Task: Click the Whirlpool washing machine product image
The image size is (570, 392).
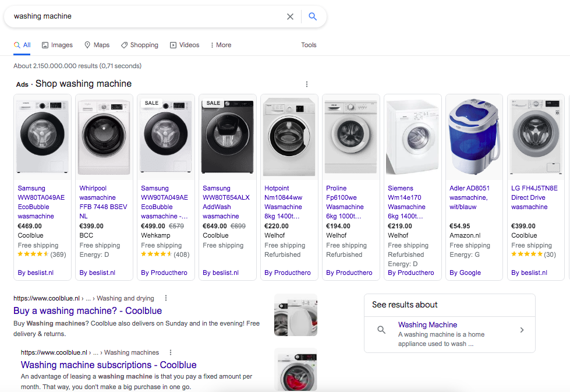Action: tap(104, 137)
